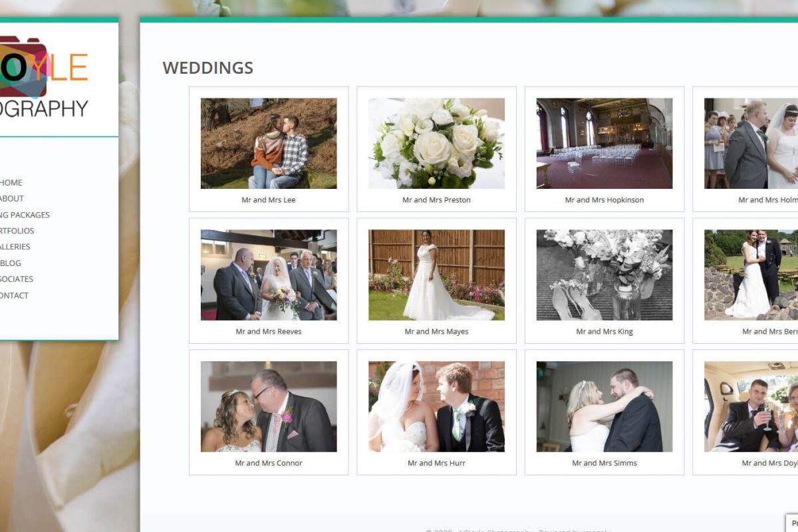The width and height of the screenshot is (798, 532).
Task: Click the 'Mr and Mrs Preston' caption
Action: 436,200
